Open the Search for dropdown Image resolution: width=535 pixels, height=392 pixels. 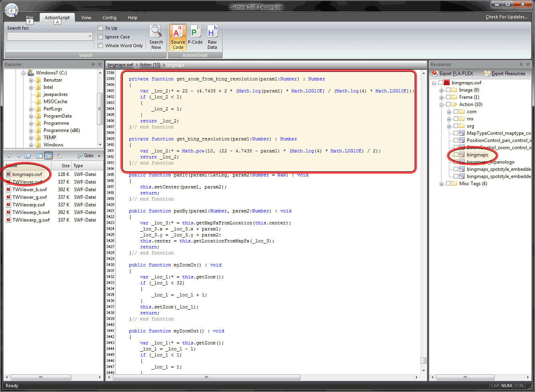(x=90, y=36)
